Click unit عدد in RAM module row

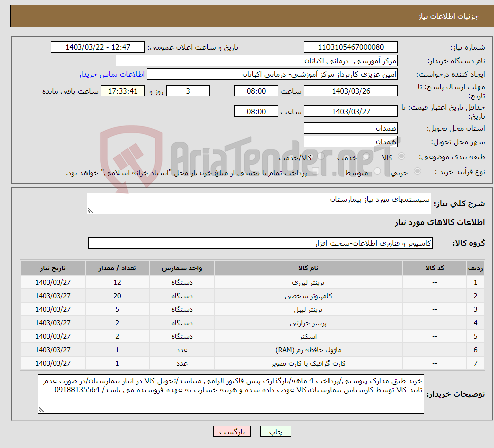[182, 350]
